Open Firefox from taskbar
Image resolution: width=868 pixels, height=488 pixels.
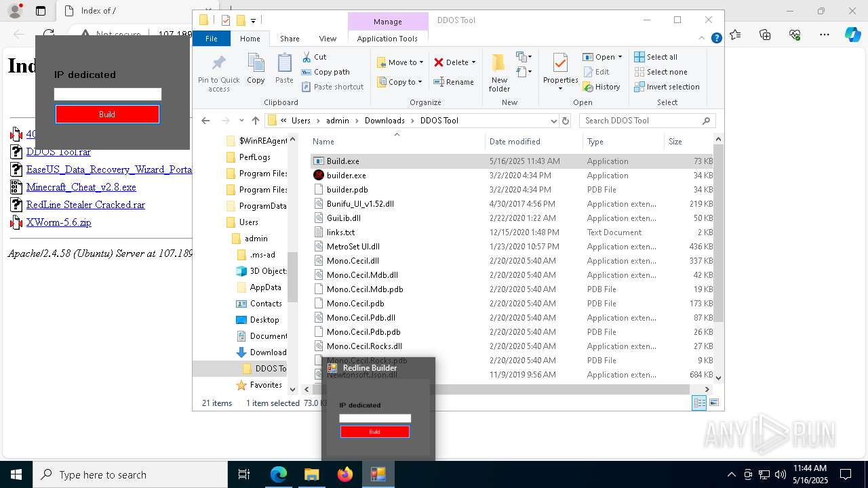(x=345, y=474)
